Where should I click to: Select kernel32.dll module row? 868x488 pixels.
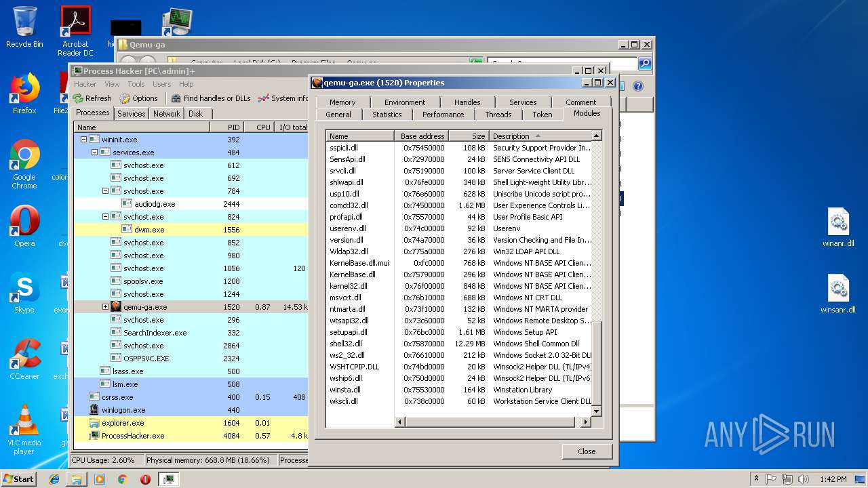(x=459, y=286)
